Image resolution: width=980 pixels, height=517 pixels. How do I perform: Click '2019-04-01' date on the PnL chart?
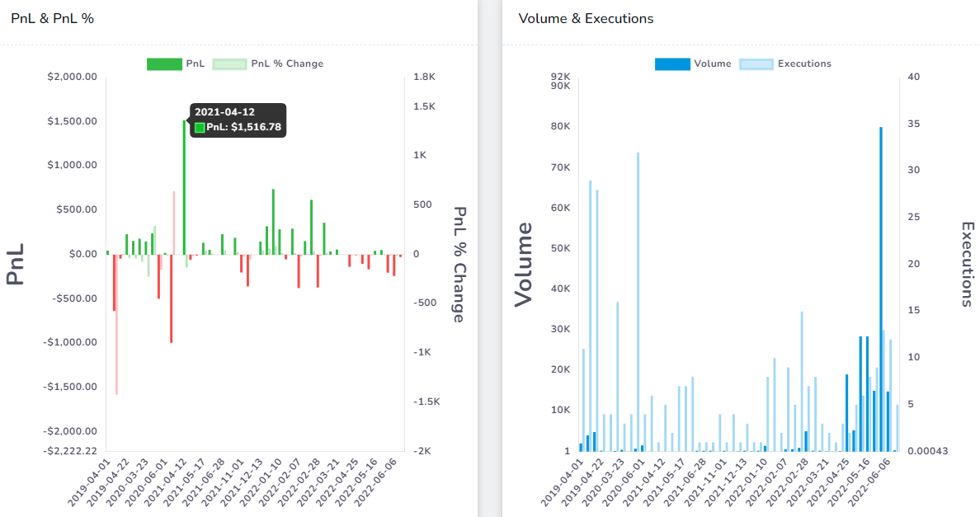point(89,482)
